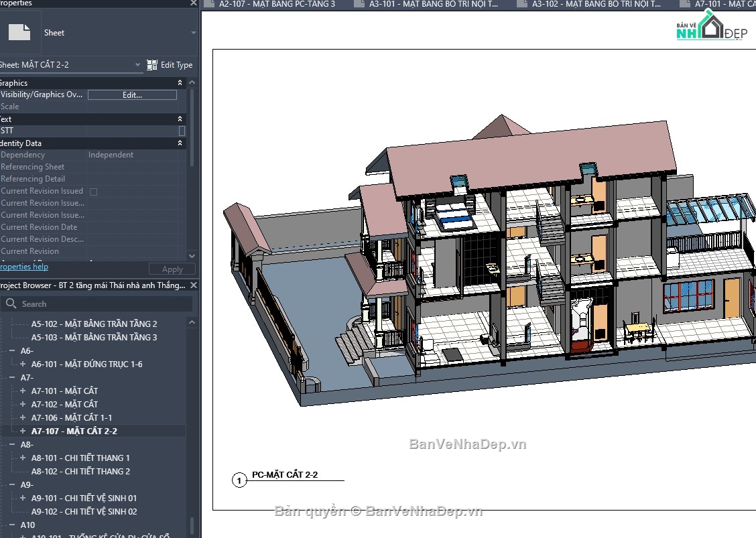The image size is (756, 538).
Task: Click the Project Browser scroll up arrow
Action: pos(192,322)
